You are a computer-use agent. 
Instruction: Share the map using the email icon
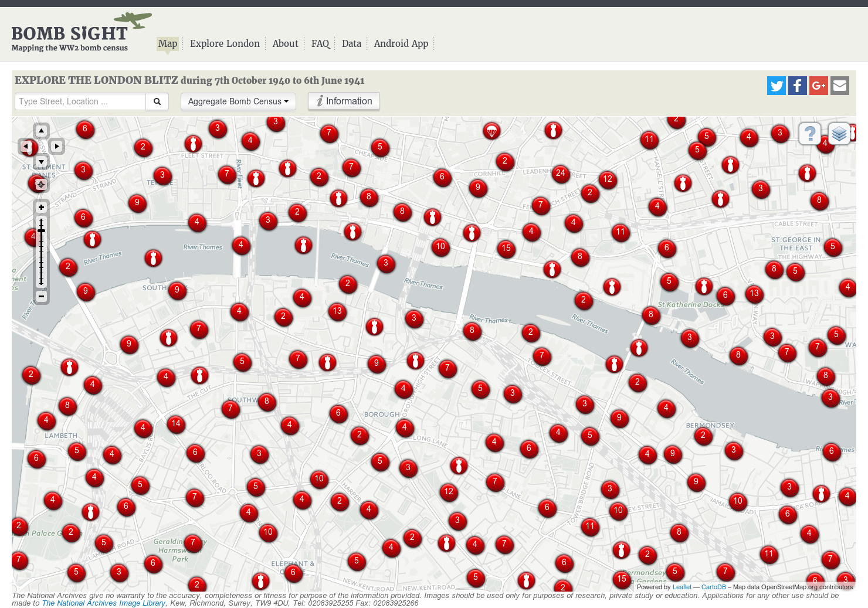coord(839,86)
